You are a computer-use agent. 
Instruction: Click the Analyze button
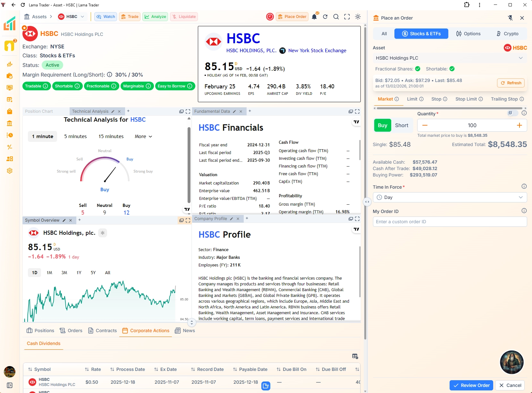155,17
